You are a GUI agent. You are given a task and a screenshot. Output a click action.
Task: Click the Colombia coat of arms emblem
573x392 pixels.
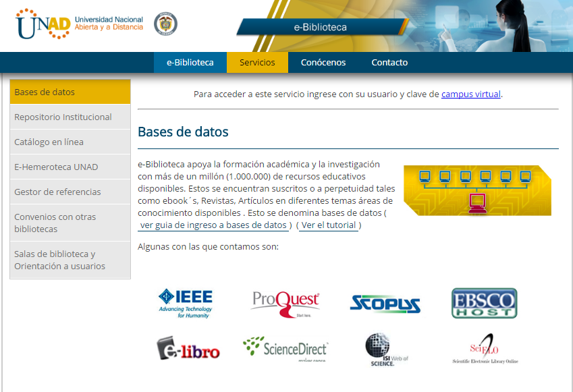(x=165, y=24)
